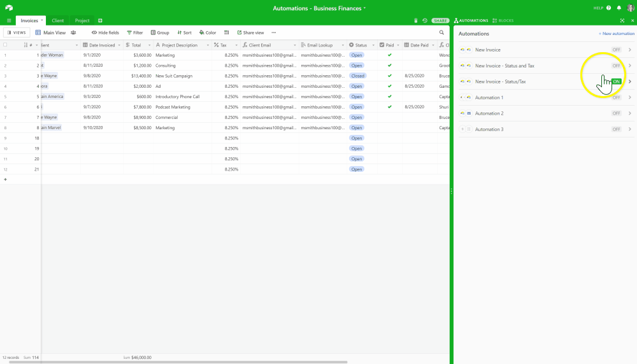Expand New Invoice - Status and Tax chevron
The width and height of the screenshot is (637, 364).
tap(630, 66)
